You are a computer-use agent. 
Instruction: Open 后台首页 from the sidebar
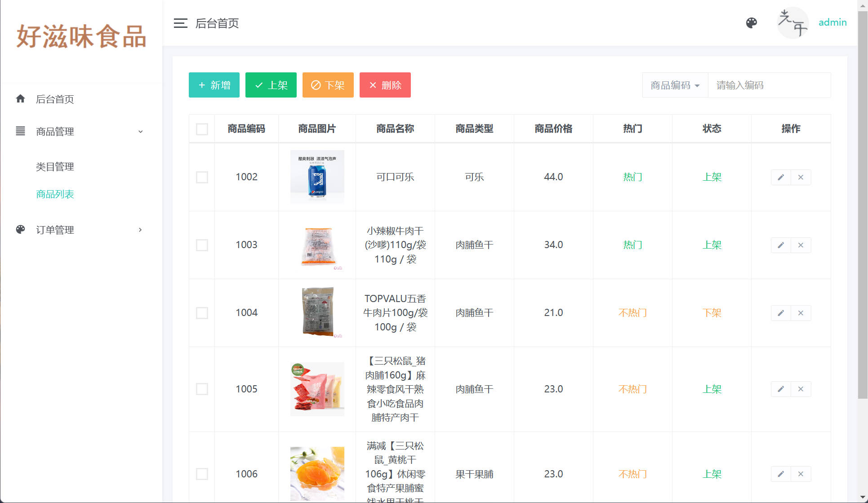pos(55,99)
